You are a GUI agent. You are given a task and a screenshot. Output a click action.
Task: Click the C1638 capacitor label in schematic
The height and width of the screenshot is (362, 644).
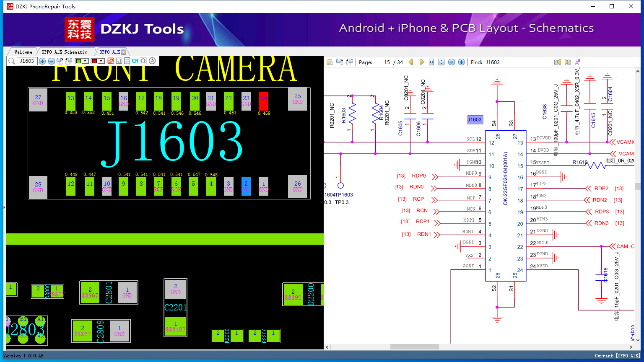545,112
